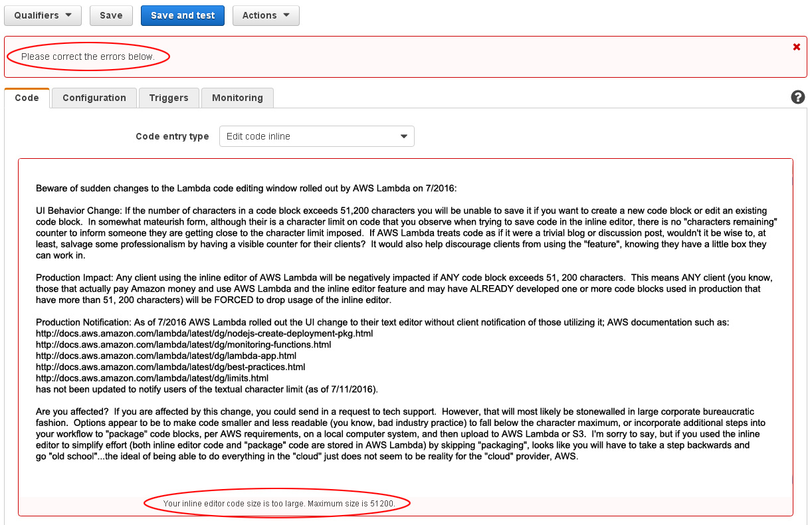Expand the Actions menu
The image size is (812, 525).
tap(266, 15)
